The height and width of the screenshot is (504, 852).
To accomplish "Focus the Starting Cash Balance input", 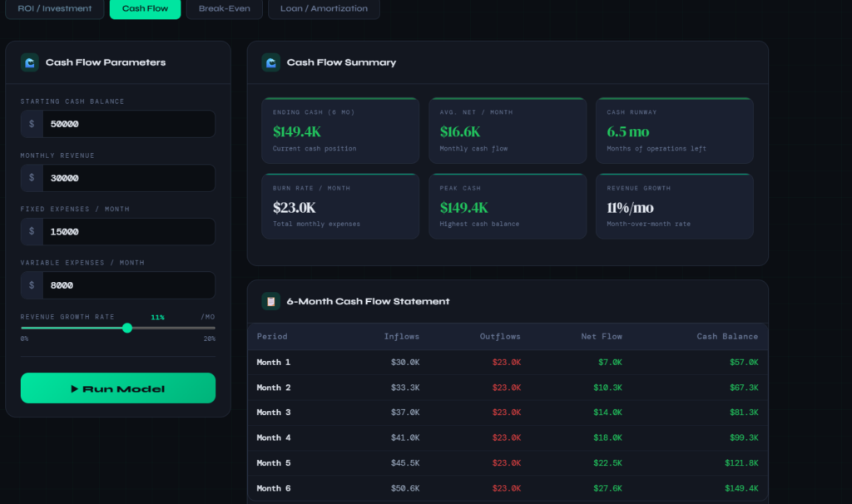I will tap(129, 124).
